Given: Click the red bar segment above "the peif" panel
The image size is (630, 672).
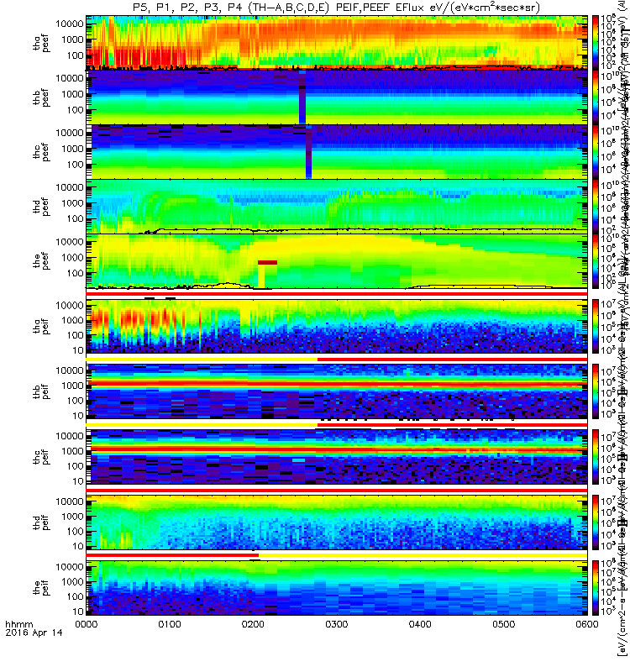Looking at the screenshot, I should point(172,555).
